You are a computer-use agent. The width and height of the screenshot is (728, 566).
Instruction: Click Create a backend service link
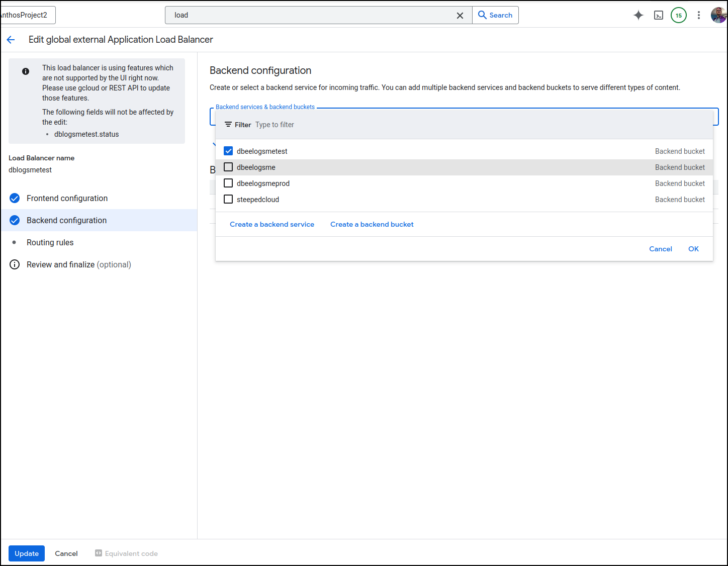click(x=271, y=224)
